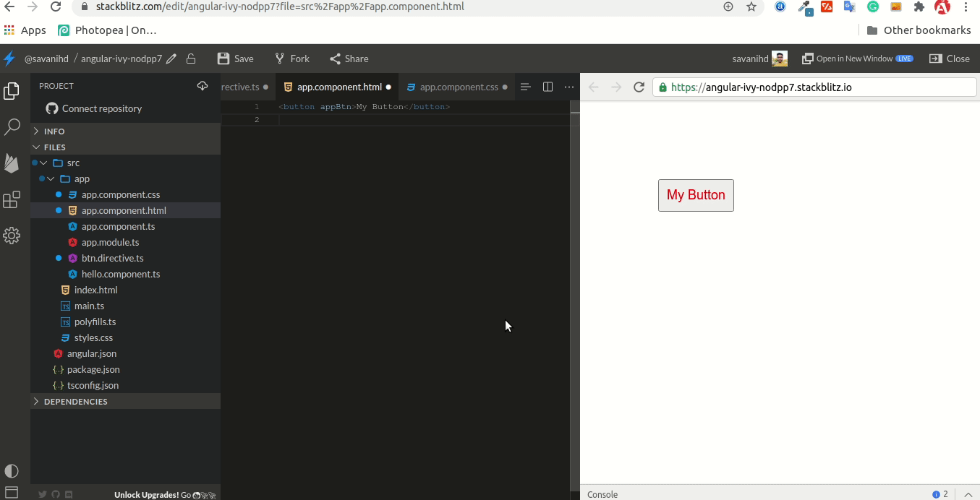Click the Fork button

point(292,59)
